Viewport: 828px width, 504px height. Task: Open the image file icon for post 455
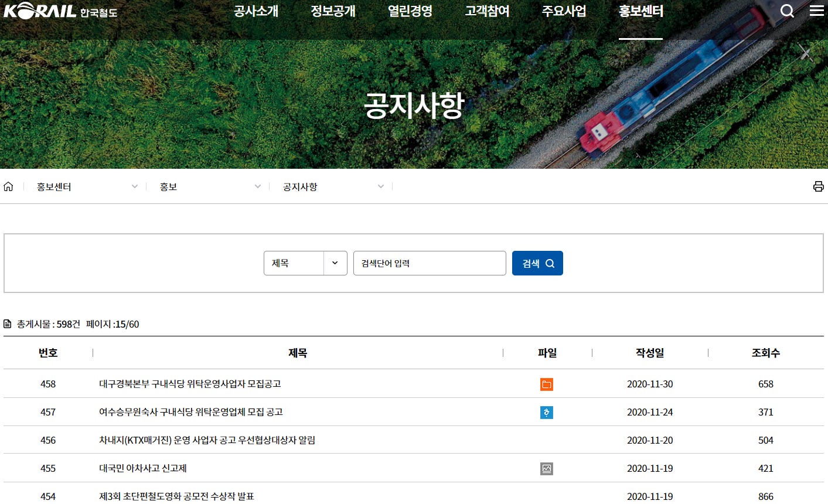[x=547, y=469]
